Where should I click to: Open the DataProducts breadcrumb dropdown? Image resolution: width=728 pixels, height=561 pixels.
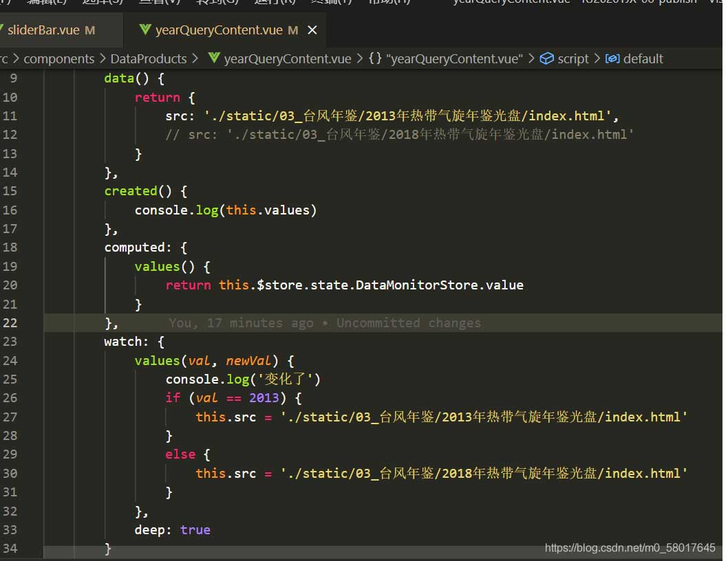coord(148,59)
